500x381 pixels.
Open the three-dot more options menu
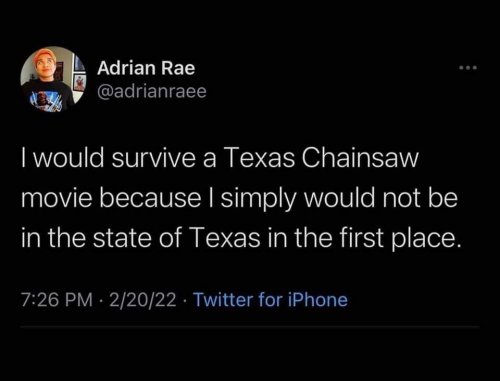468,68
